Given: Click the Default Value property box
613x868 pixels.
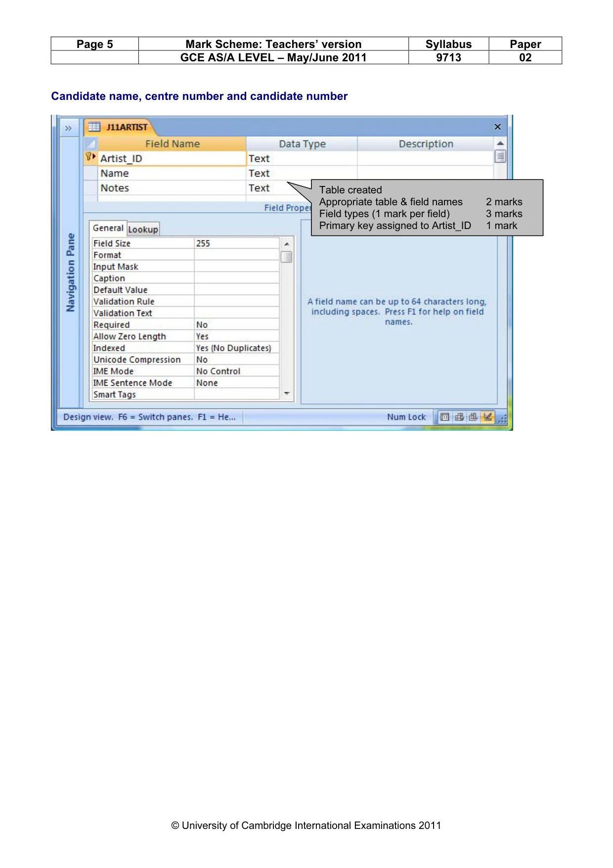Looking at the screenshot, I should [x=236, y=290].
